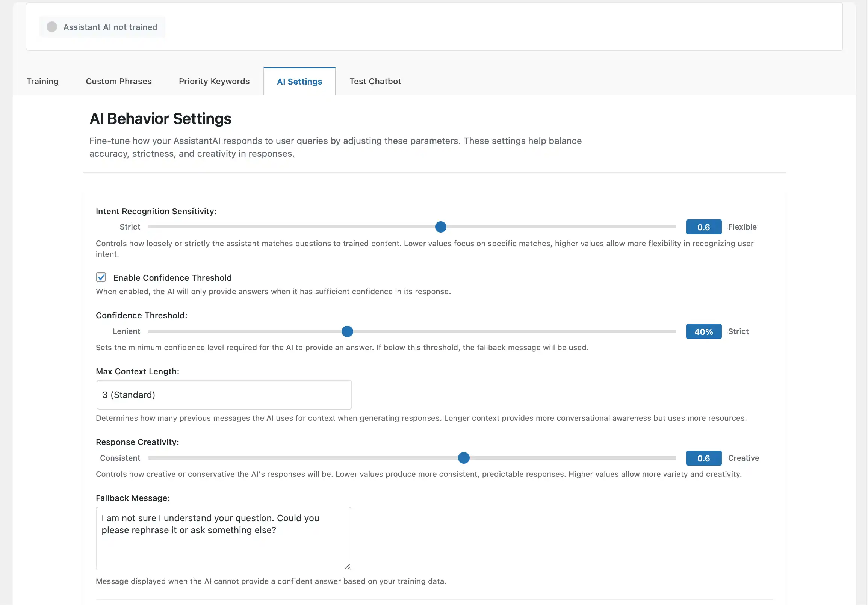Click the Assistant AI not trained label
868x605 pixels.
point(110,27)
